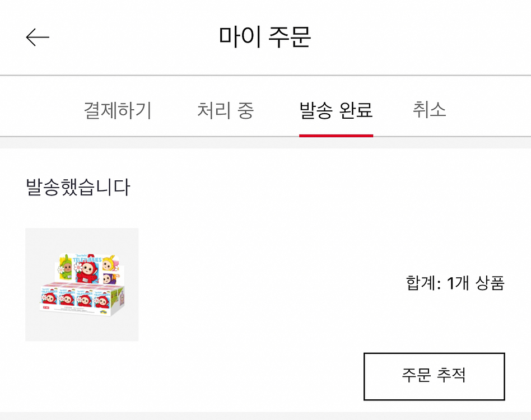
Task: Click the yellow Laa-Laa character on product image
Action: 111,263
